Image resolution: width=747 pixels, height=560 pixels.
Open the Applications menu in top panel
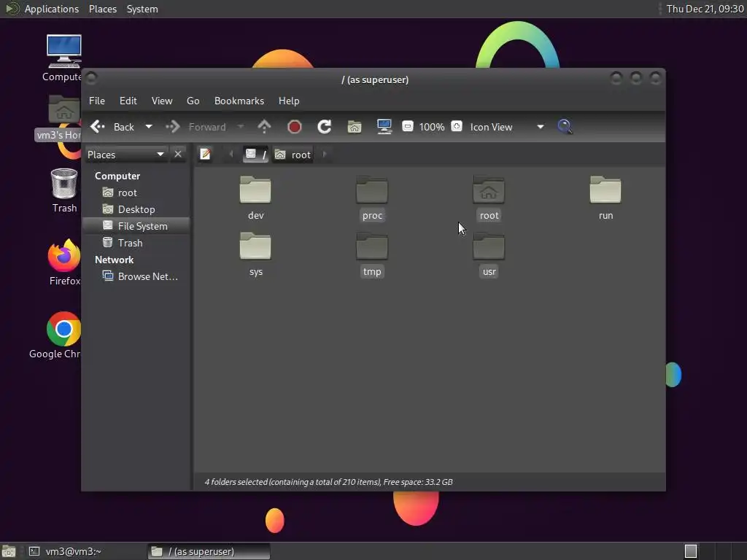coord(52,9)
